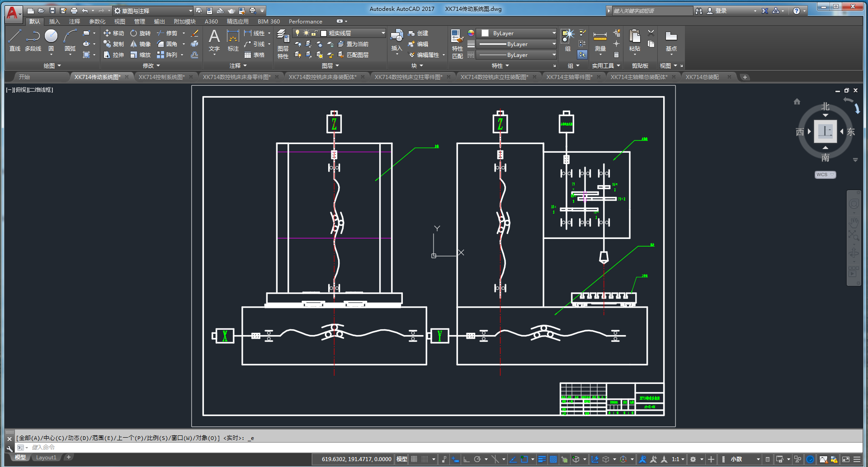Click 编辑属性 (Edit Attributes) button
Viewport: 868px width, 467px height.
[x=424, y=55]
